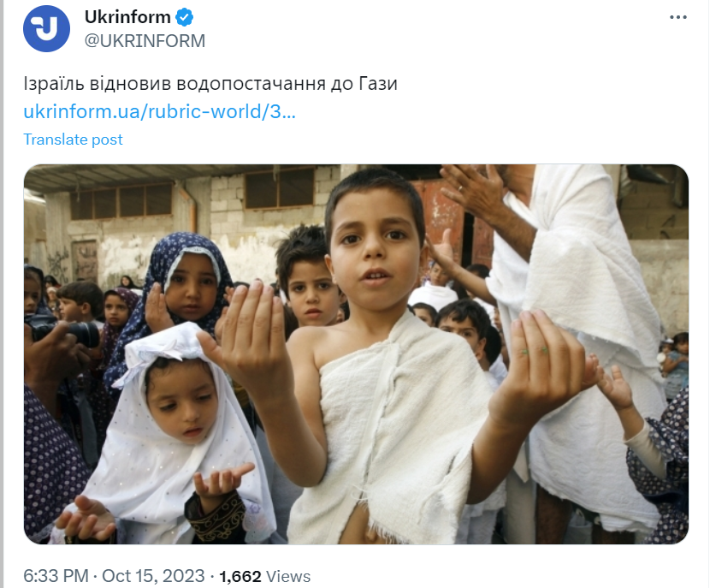Select the Ukrainian post text
710x588 pixels.
pyautogui.click(x=210, y=84)
